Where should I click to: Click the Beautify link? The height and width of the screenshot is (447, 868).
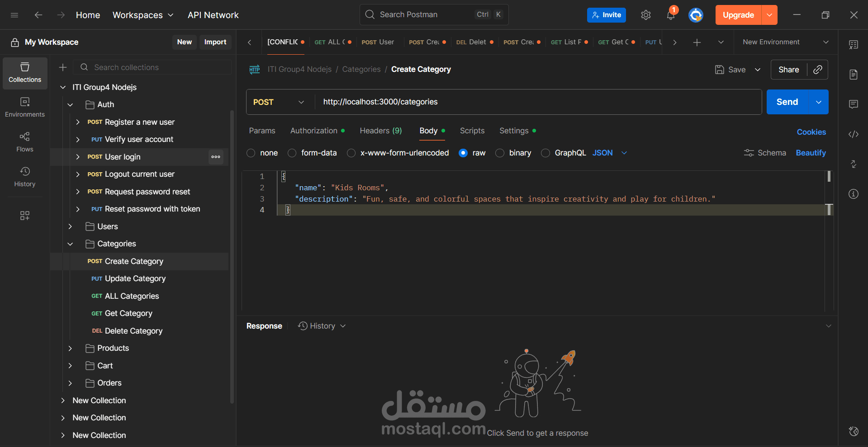click(x=811, y=153)
